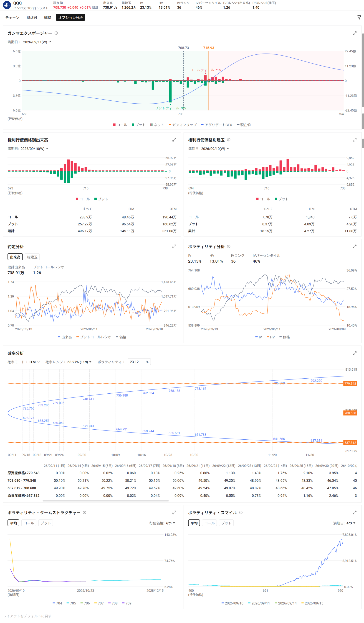The width and height of the screenshot is (364, 623).
Task: Click the 24h badge next to price
Action: point(95,8)
